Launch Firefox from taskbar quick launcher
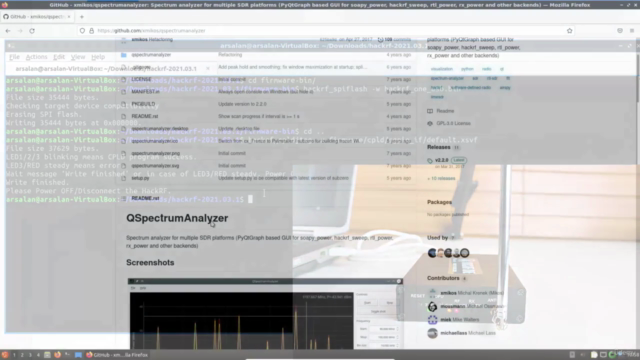The image size is (640, 360). (x=57, y=355)
